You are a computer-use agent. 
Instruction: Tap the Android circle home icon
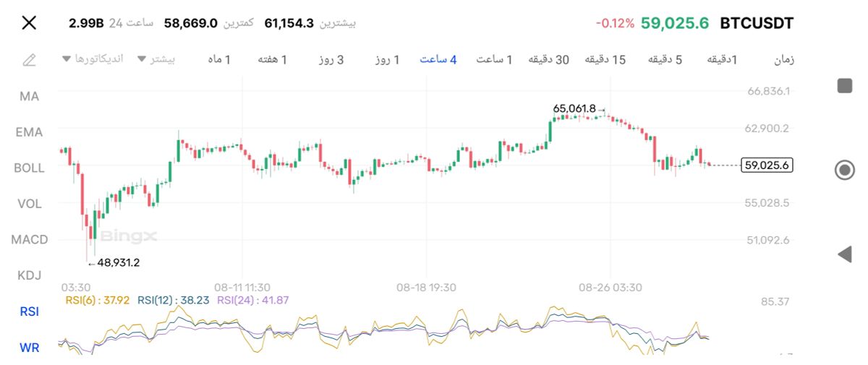point(844,170)
